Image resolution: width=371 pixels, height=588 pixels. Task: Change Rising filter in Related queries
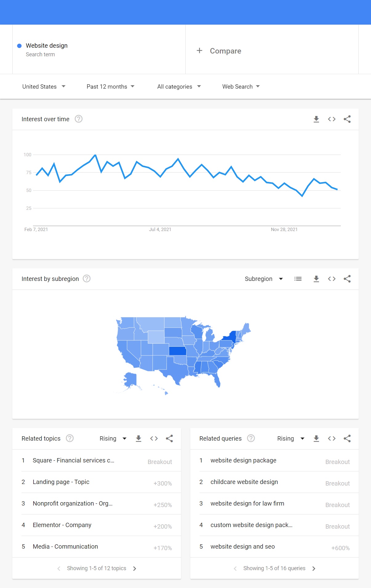[290, 438]
